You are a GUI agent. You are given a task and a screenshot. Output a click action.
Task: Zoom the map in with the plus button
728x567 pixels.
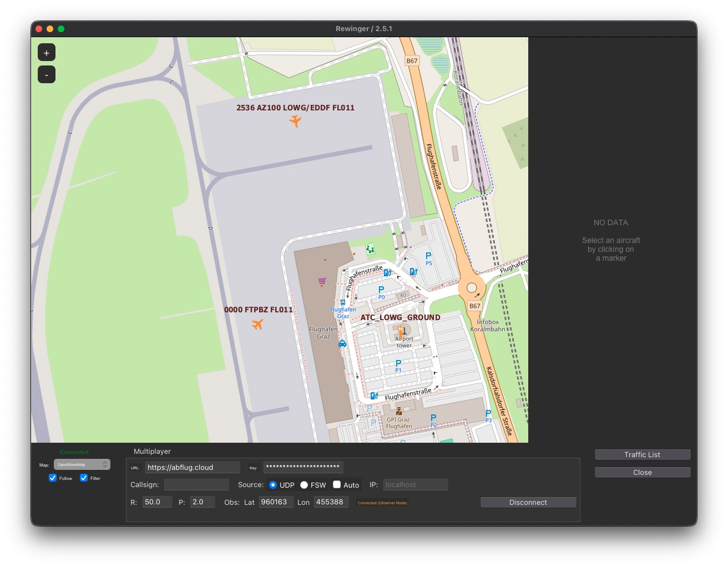pyautogui.click(x=46, y=52)
